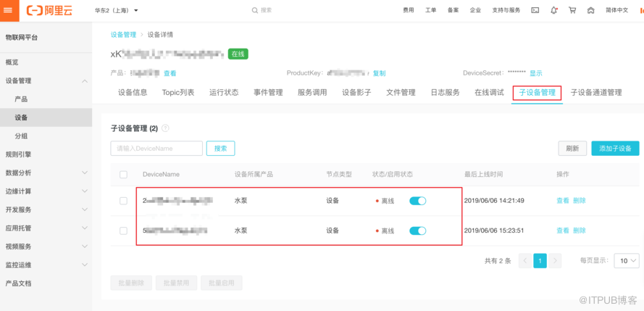This screenshot has height=311, width=644.
Task: Open the notification bell
Action: pyautogui.click(x=554, y=10)
